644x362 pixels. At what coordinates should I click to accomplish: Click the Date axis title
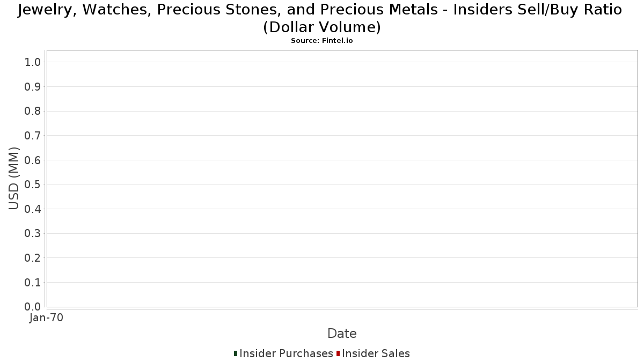[x=342, y=334]
